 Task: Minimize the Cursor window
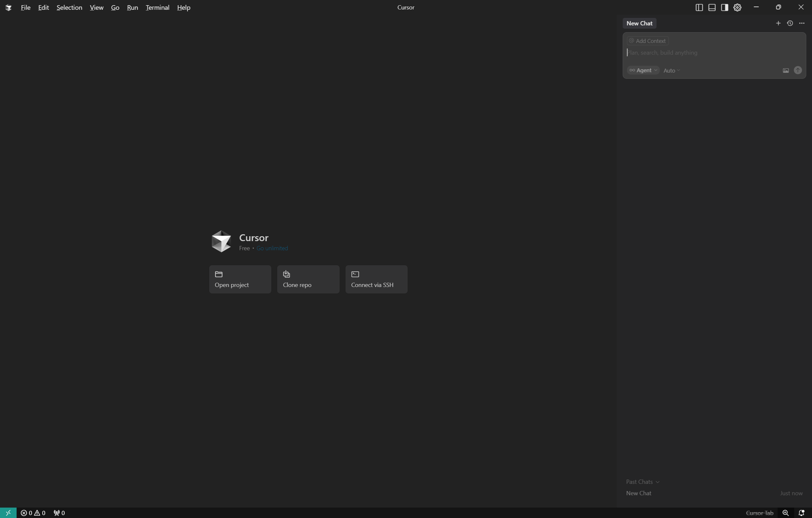pos(756,7)
